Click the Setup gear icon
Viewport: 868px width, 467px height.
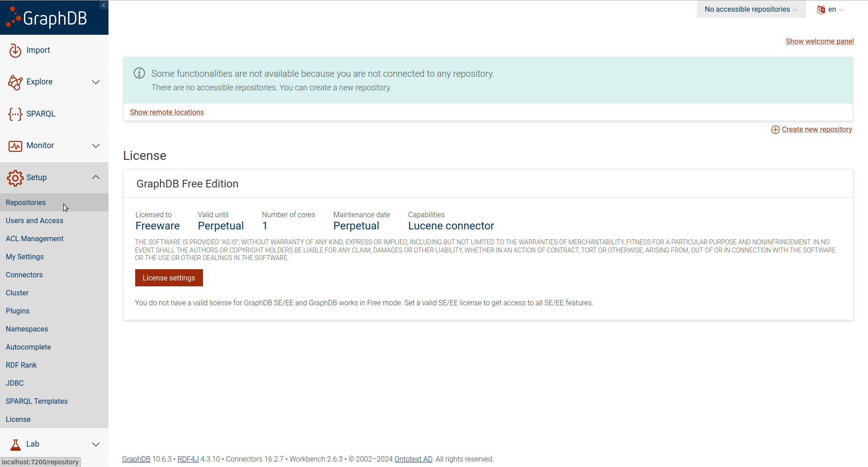[15, 178]
